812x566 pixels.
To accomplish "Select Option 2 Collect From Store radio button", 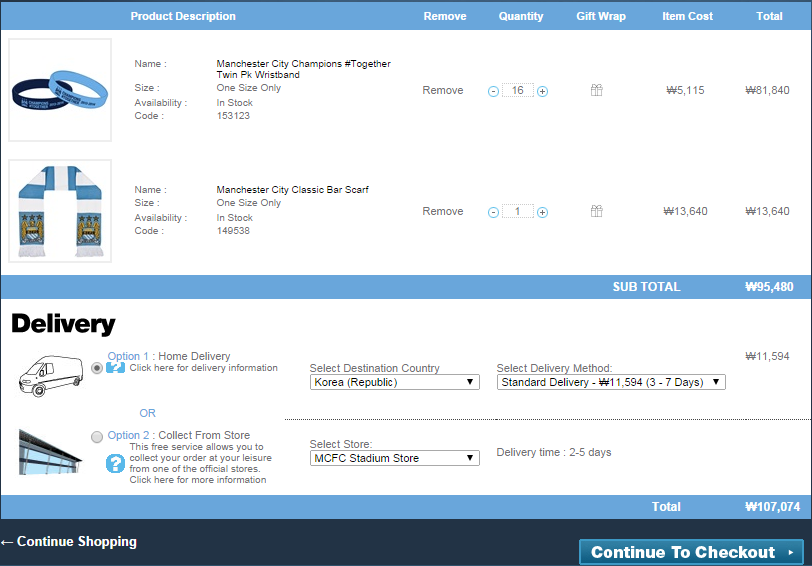I will point(97,437).
